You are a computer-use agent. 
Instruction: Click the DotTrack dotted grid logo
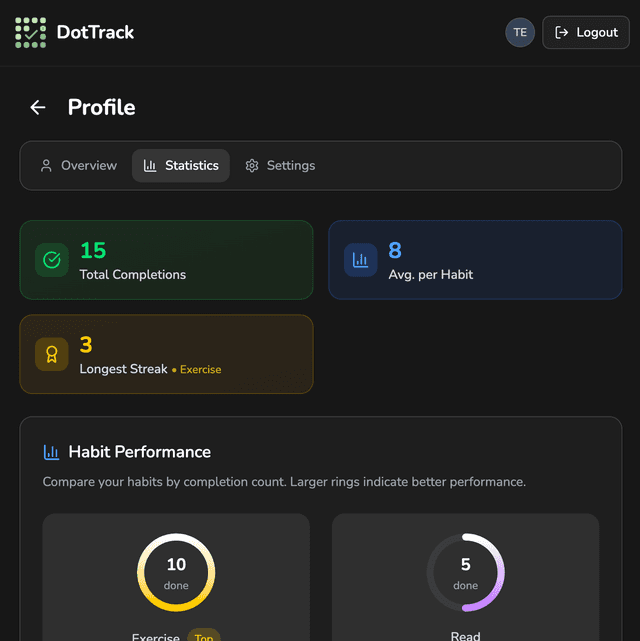31,33
